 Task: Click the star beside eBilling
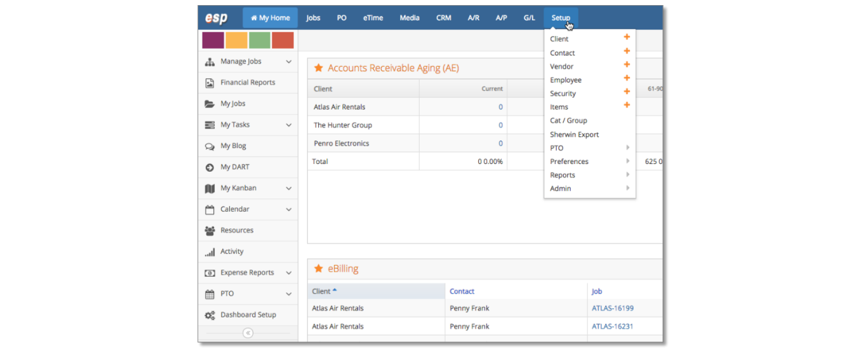click(319, 268)
